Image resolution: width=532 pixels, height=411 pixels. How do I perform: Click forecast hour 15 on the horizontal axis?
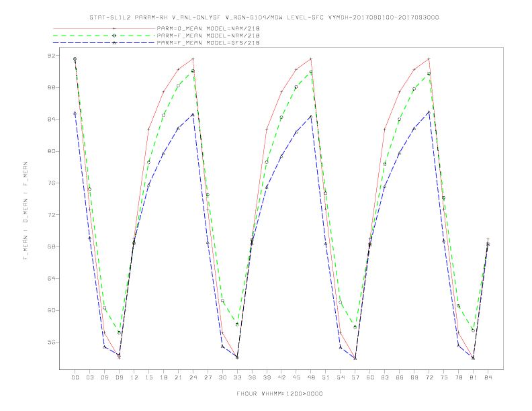tap(148, 377)
